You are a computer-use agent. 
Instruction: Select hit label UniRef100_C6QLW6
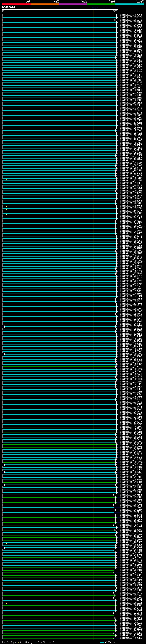131,37
